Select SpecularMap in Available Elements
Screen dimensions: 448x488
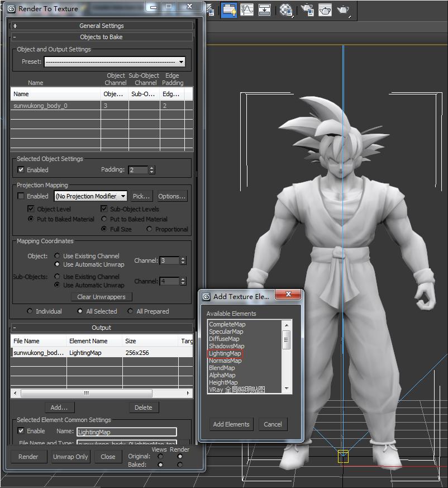(x=226, y=331)
